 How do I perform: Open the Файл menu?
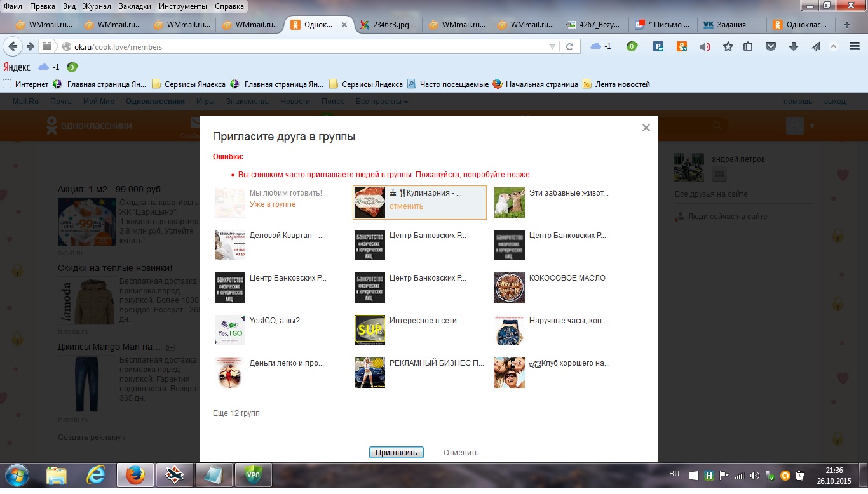(13, 6)
